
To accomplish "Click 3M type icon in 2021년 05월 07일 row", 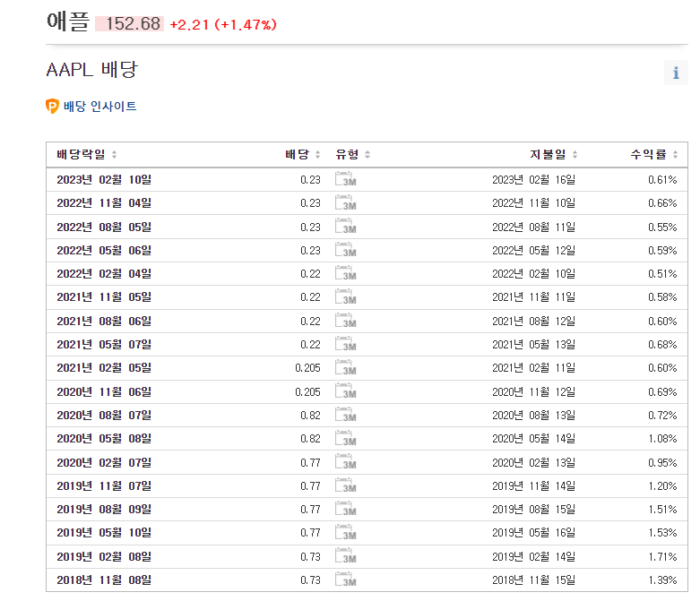I will 346,344.
